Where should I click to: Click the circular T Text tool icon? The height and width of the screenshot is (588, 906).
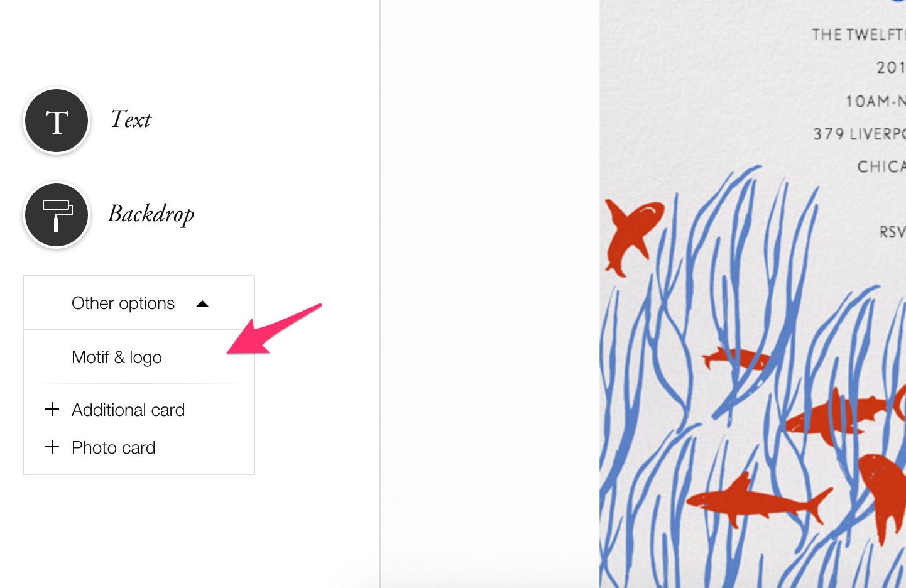coord(57,121)
